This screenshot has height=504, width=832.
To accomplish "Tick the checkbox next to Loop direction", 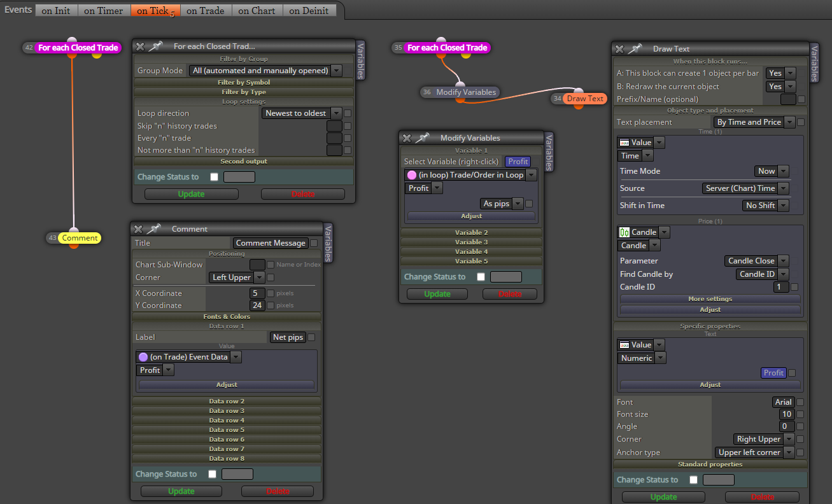I will 348,113.
